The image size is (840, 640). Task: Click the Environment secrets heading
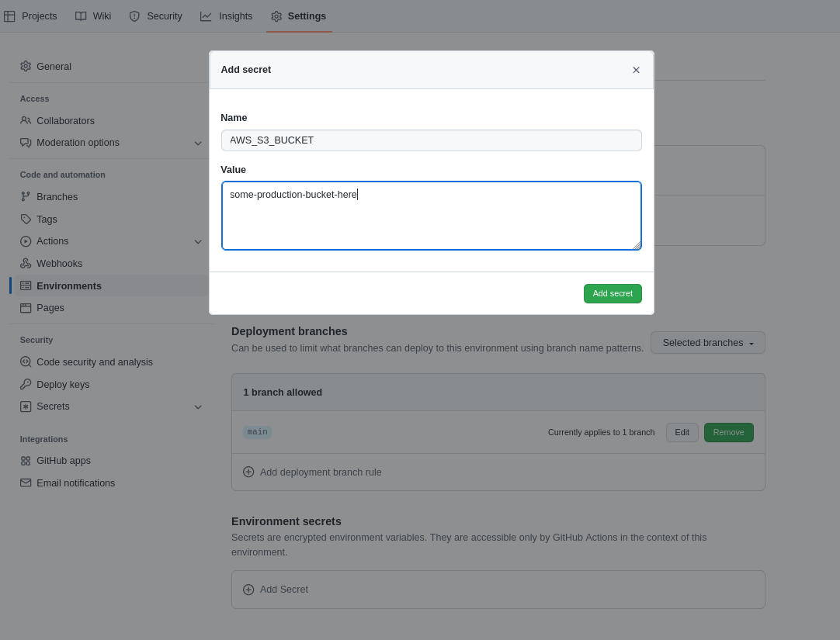coord(286,521)
